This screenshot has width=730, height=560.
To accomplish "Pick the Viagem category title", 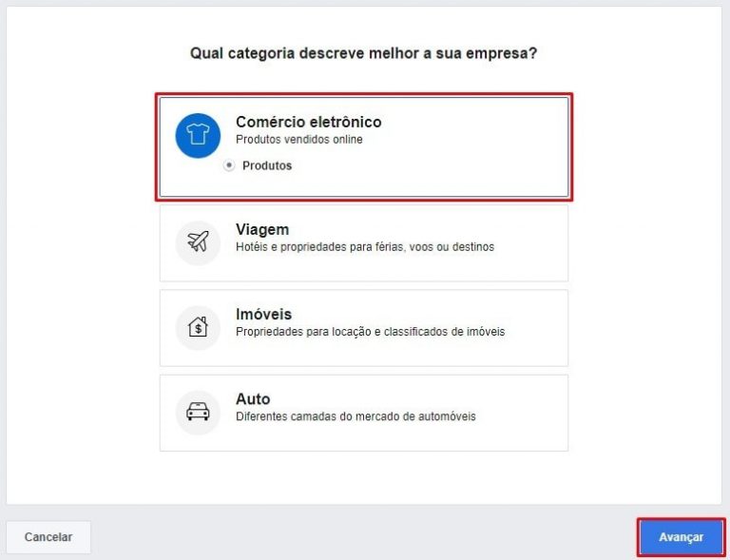I will pos(262,229).
